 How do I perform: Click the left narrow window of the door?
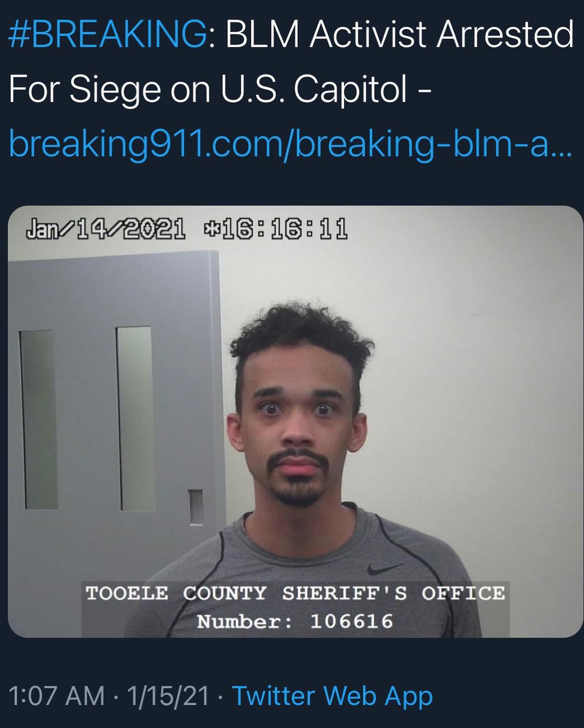coord(38,419)
